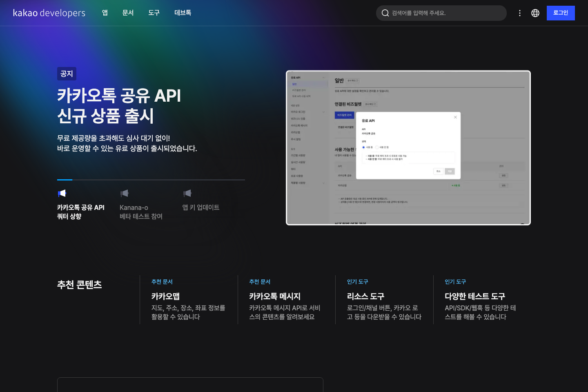Open the 카카오맵 recommended document

[165, 296]
